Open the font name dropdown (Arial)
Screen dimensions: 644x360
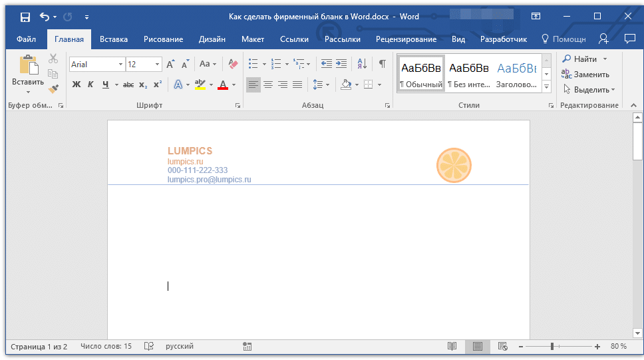120,65
